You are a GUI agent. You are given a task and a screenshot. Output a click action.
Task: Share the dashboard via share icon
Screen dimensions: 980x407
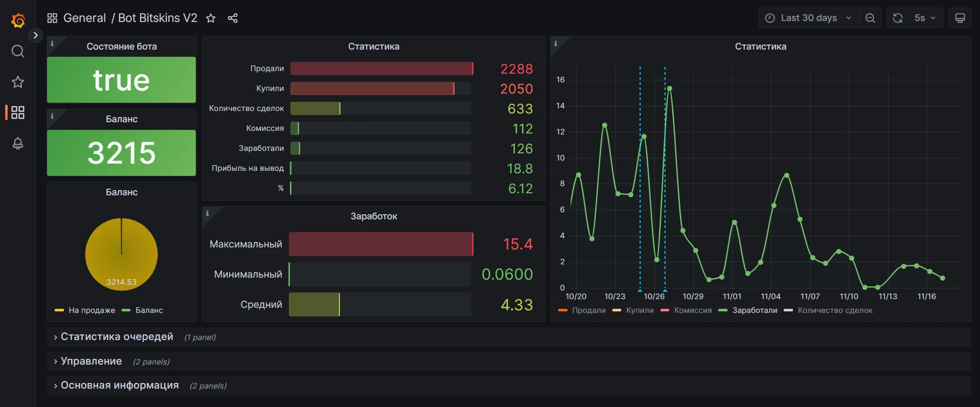tap(233, 18)
